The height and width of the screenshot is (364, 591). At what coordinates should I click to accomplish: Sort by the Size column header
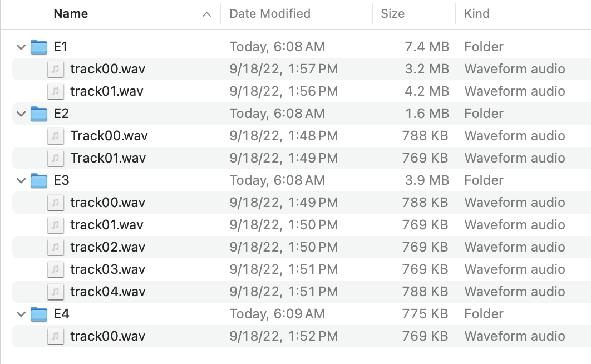(x=392, y=14)
